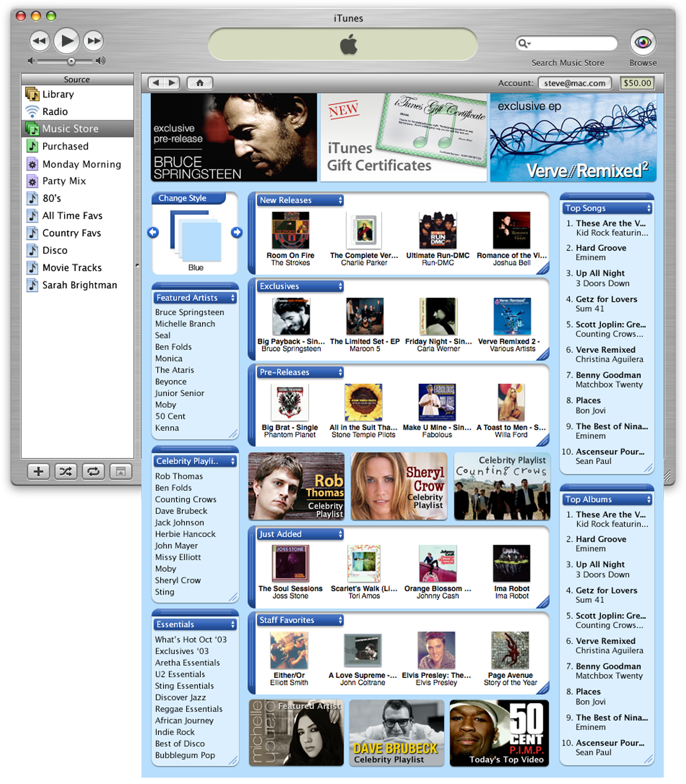The image size is (686, 784).
Task: Select Music Store in the Source list
Action: 77,129
